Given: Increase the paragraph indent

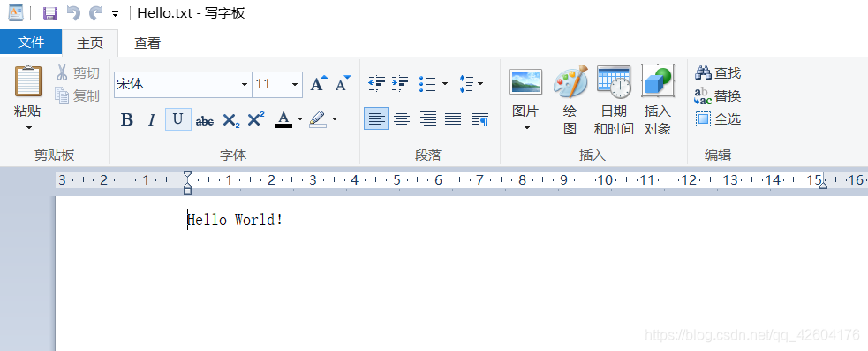Looking at the screenshot, I should [400, 84].
